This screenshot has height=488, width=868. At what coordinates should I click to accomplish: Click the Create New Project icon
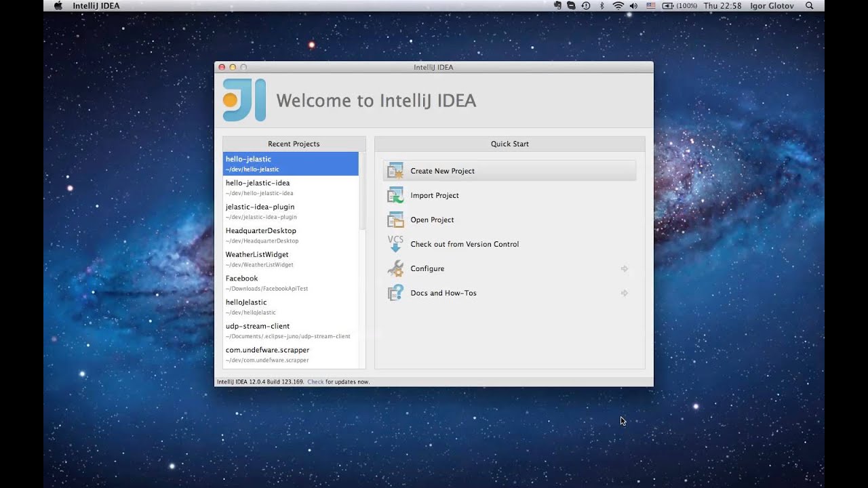[395, 171]
